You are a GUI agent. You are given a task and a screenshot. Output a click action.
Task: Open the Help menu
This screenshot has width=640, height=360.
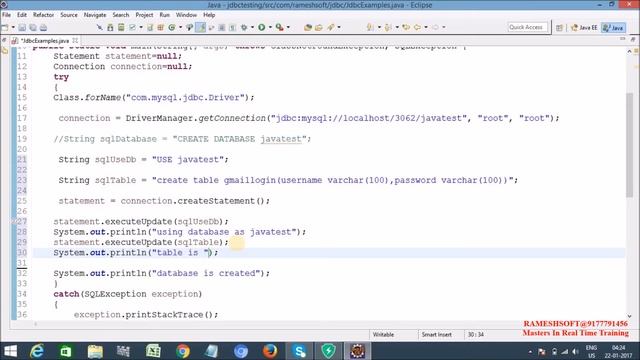click(209, 15)
